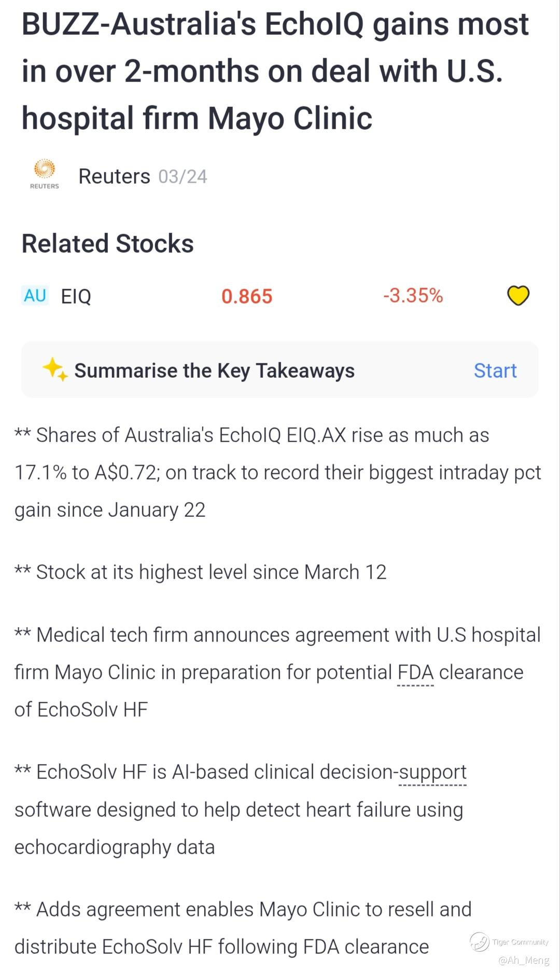560x973 pixels.
Task: Click the sparkle AI summary icon
Action: pos(55,369)
